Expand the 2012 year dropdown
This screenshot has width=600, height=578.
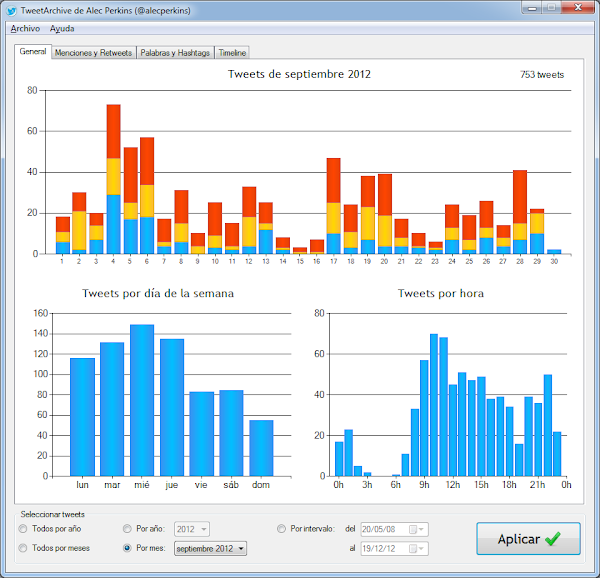pyautogui.click(x=192, y=529)
